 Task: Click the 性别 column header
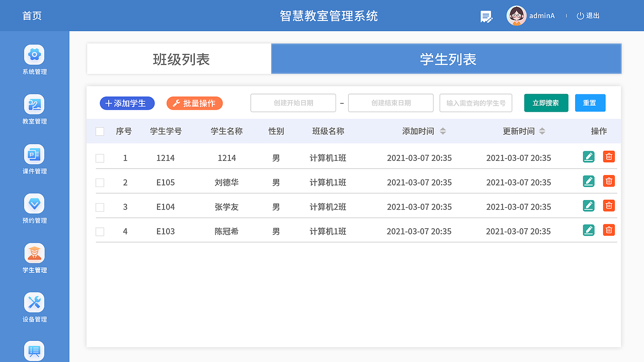[276, 131]
